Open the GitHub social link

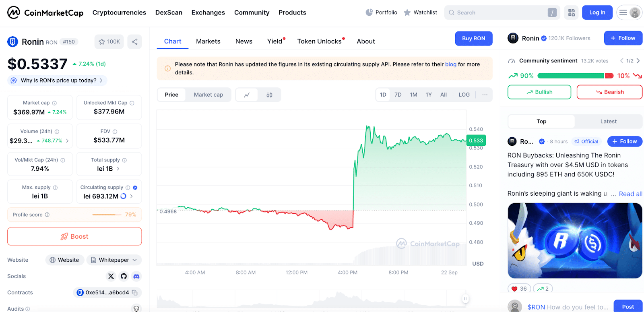click(x=124, y=276)
